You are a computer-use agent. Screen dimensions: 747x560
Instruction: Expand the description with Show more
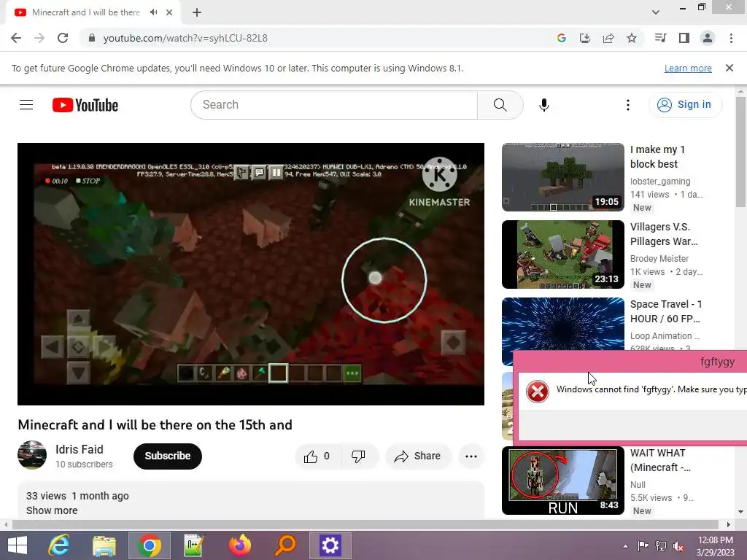click(x=52, y=510)
